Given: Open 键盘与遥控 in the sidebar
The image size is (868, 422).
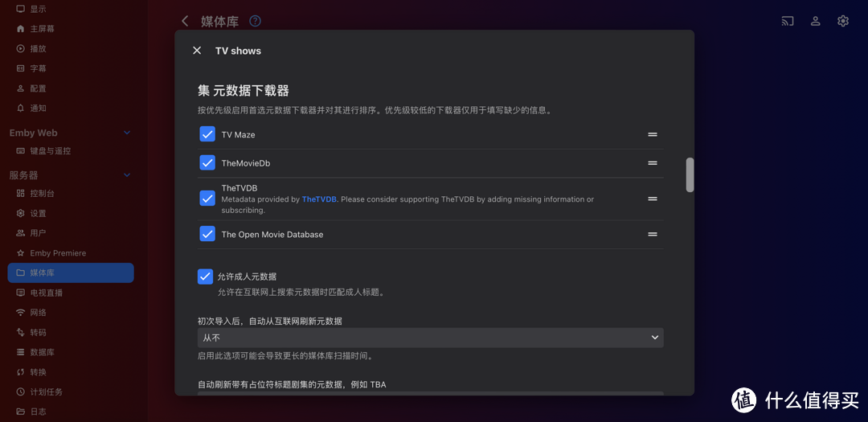Looking at the screenshot, I should coord(51,150).
